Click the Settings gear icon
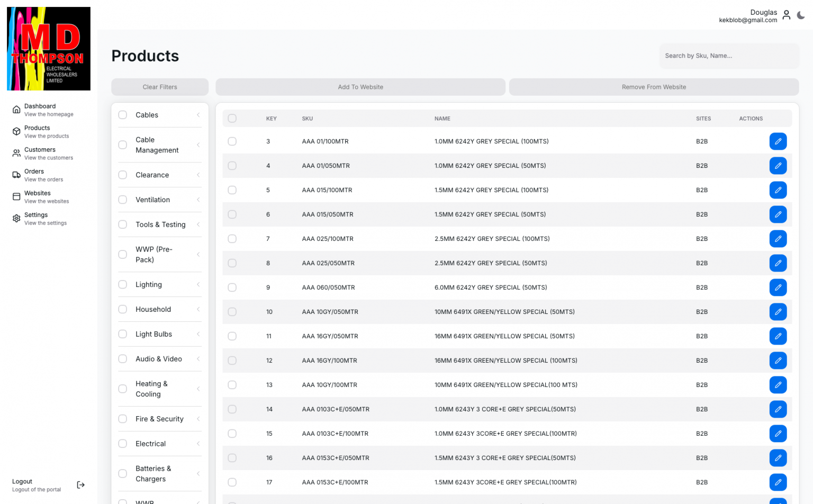The width and height of the screenshot is (813, 504). (16, 218)
